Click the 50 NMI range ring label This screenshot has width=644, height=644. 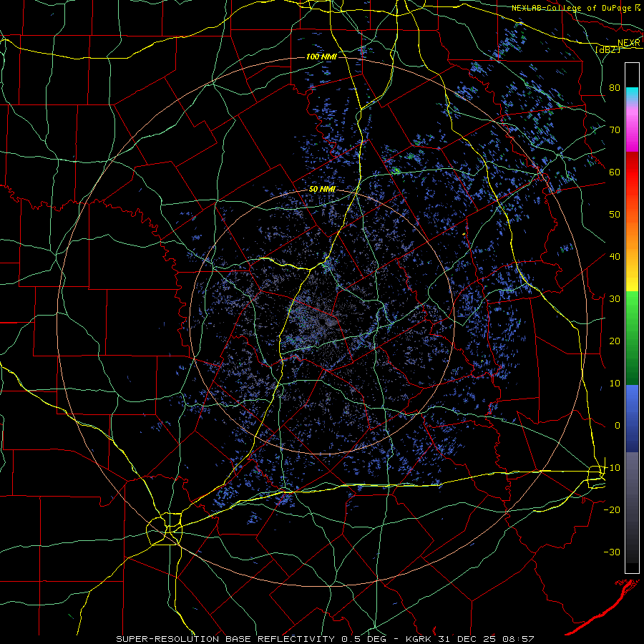pyautogui.click(x=322, y=190)
